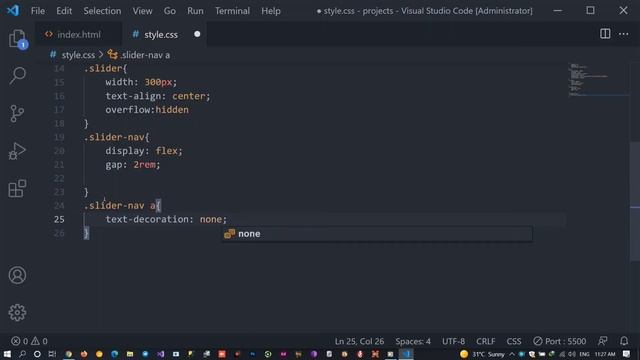Click on 'overflow:hidden' code line
Screen dimensions: 640x360
pos(147,110)
